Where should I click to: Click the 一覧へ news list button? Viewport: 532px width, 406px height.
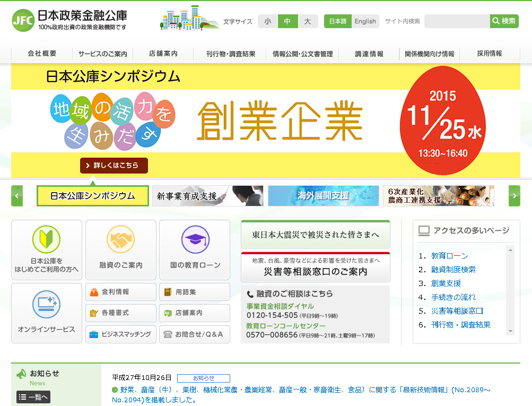click(33, 397)
